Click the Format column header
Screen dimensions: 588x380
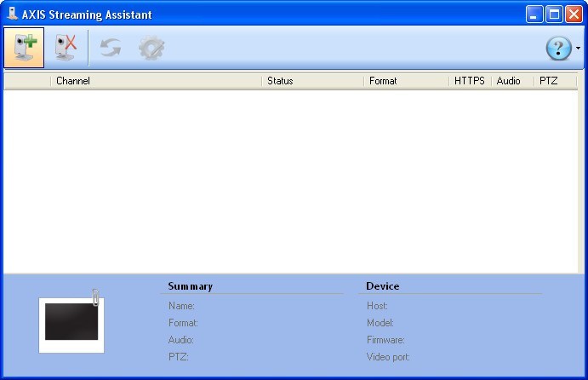point(406,81)
